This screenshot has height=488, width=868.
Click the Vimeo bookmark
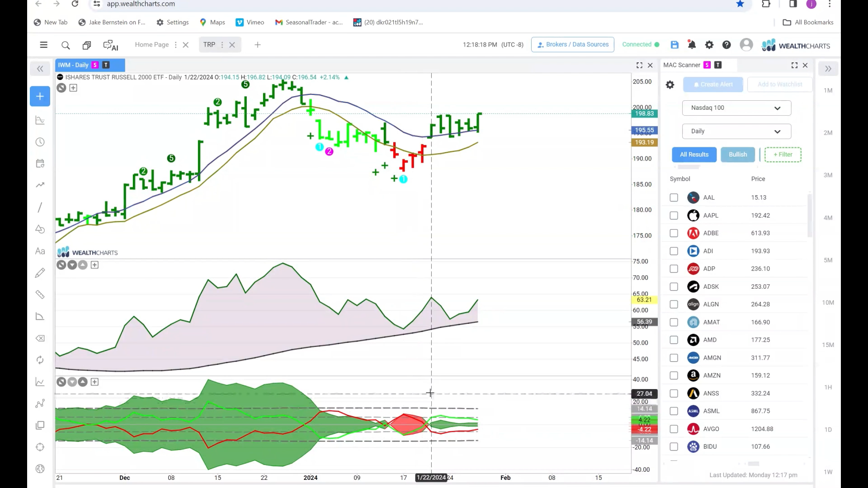[250, 22]
